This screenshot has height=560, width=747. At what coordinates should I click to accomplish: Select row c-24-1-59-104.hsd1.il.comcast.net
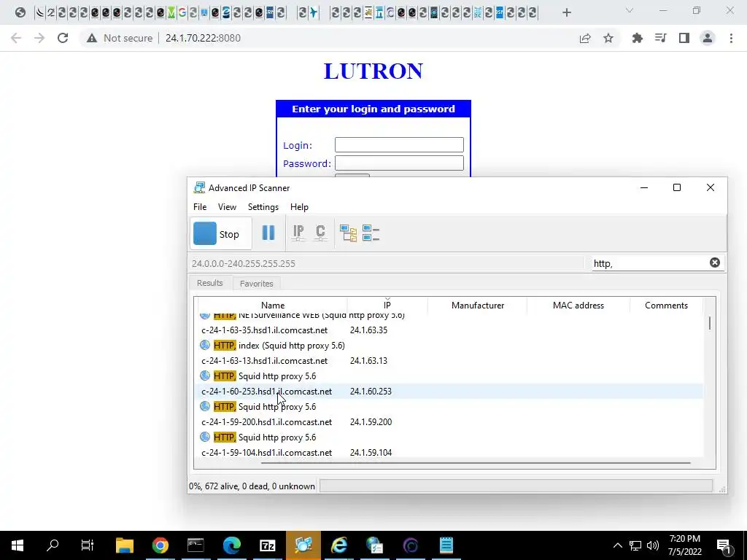click(450, 452)
